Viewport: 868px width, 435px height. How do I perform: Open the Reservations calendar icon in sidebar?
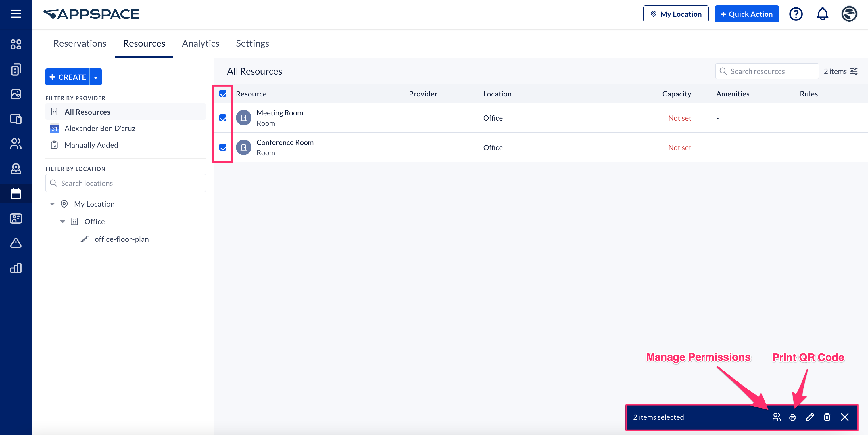16,194
